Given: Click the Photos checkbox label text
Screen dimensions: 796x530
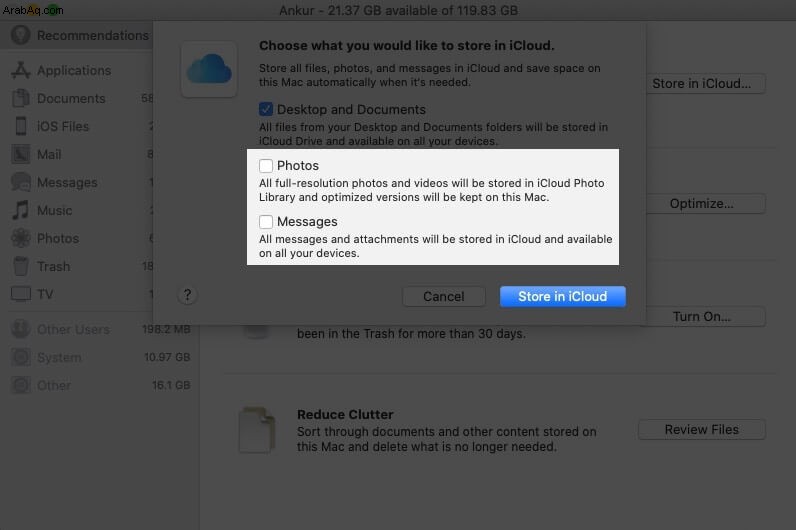Looking at the screenshot, I should click(x=298, y=165).
